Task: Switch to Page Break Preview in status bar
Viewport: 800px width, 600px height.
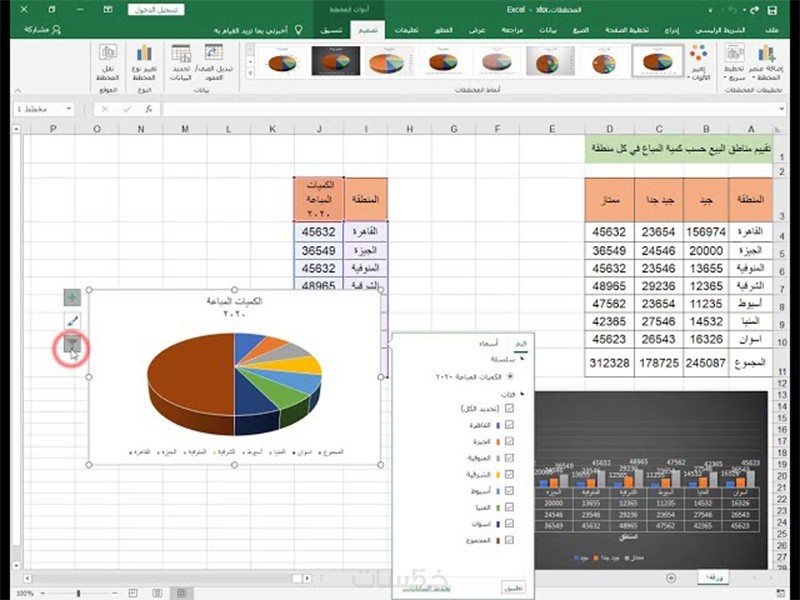Action: coord(133,593)
